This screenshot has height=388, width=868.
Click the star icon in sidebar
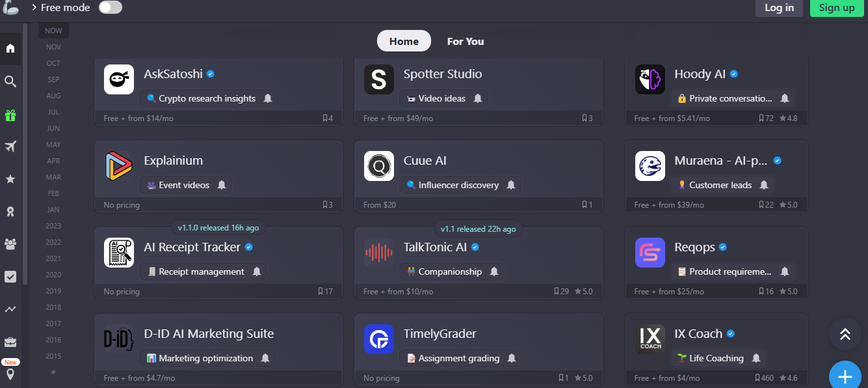coord(10,179)
